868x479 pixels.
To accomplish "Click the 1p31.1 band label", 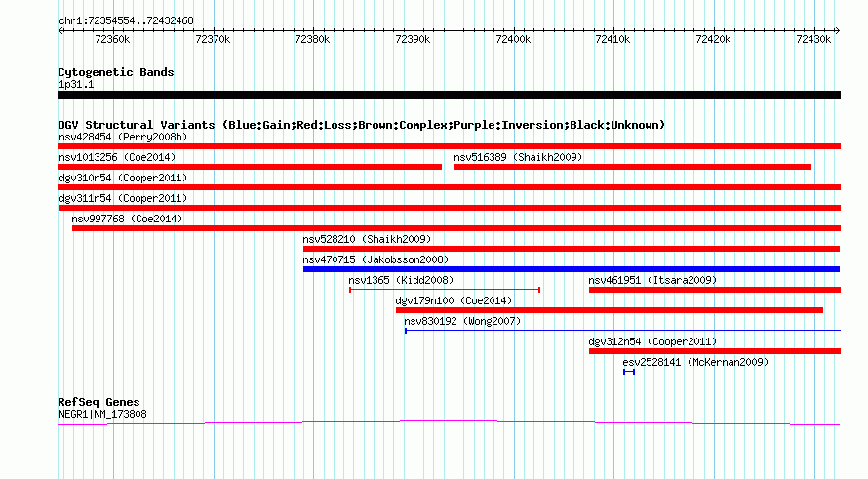I will coord(76,84).
